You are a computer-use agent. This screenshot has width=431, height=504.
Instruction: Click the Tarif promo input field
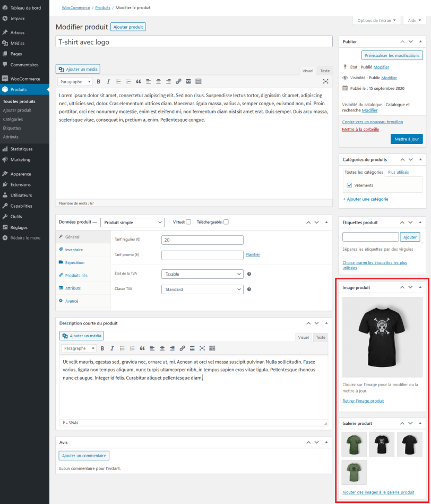click(x=202, y=255)
